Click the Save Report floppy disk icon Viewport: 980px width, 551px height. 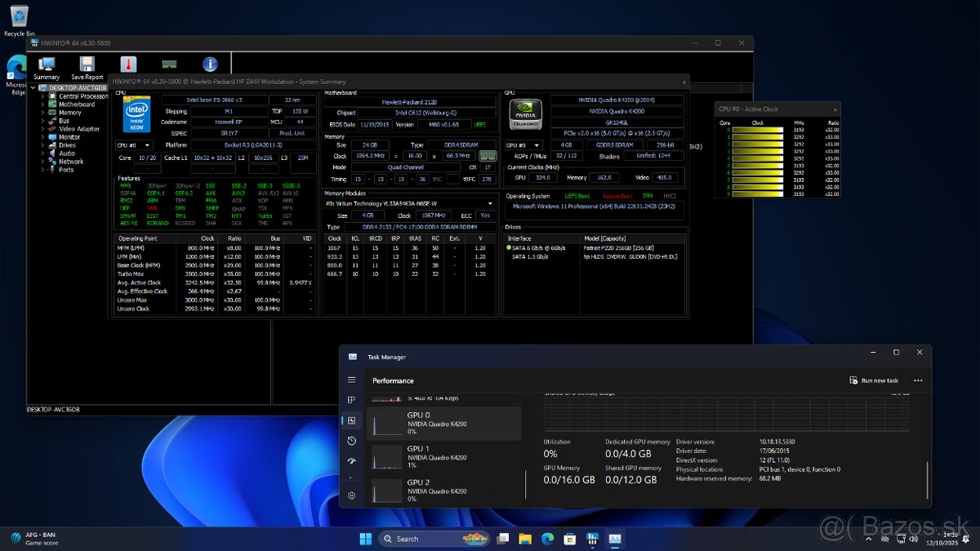87,65
